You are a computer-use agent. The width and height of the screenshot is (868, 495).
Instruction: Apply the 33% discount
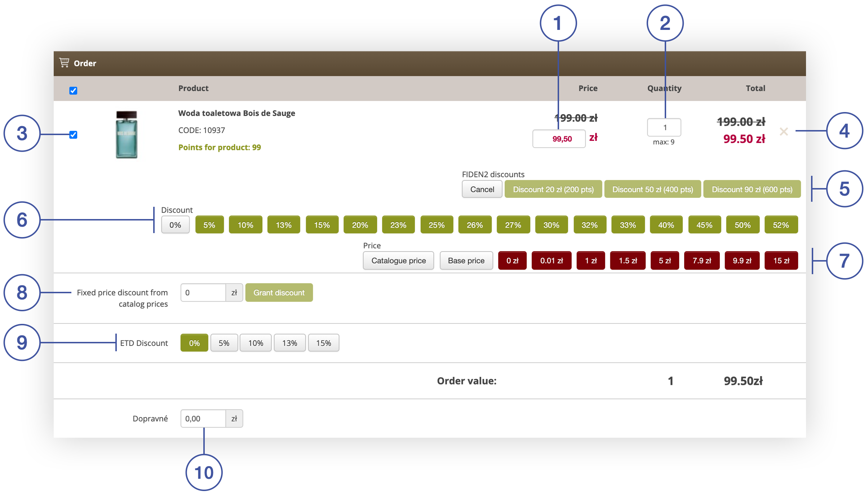(x=628, y=225)
